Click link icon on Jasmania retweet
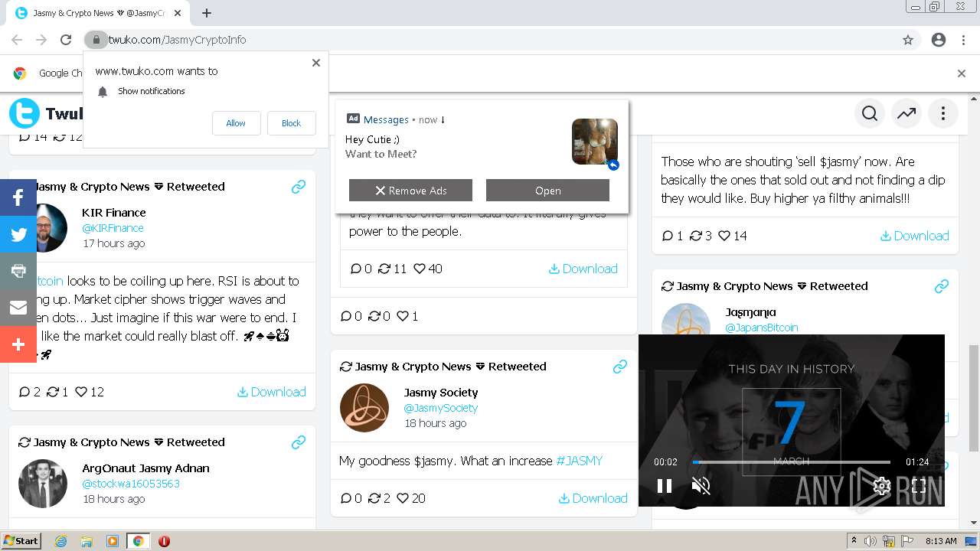Image resolution: width=980 pixels, height=551 pixels. tap(942, 286)
